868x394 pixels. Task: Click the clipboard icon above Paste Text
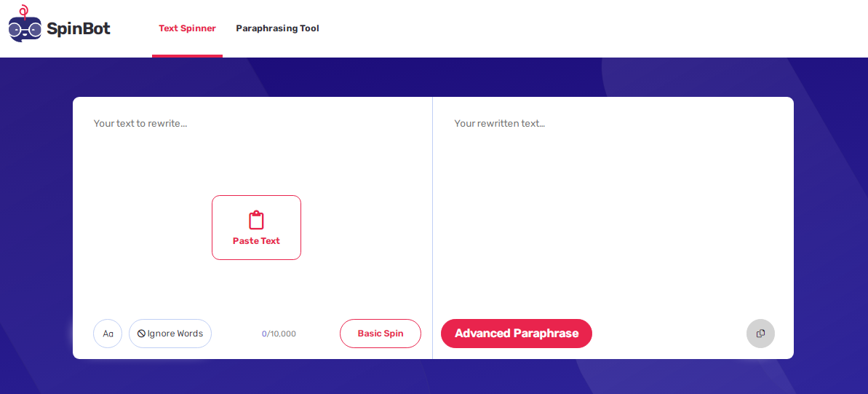(x=256, y=220)
